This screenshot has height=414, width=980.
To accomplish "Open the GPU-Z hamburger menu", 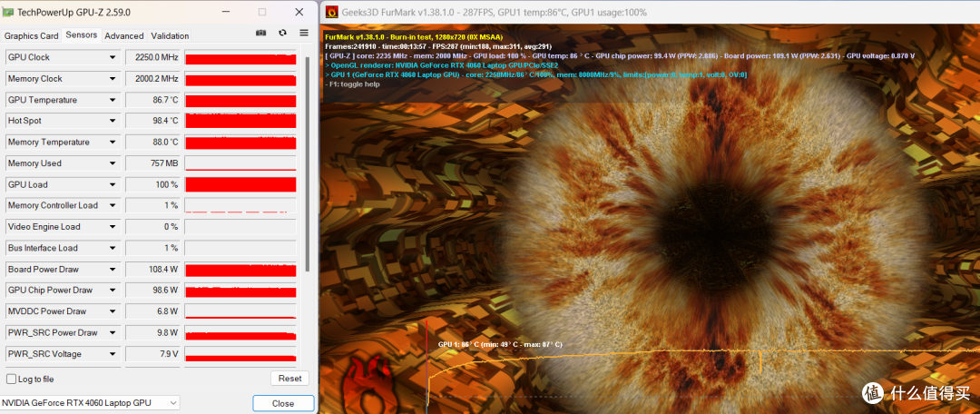I will [x=304, y=33].
